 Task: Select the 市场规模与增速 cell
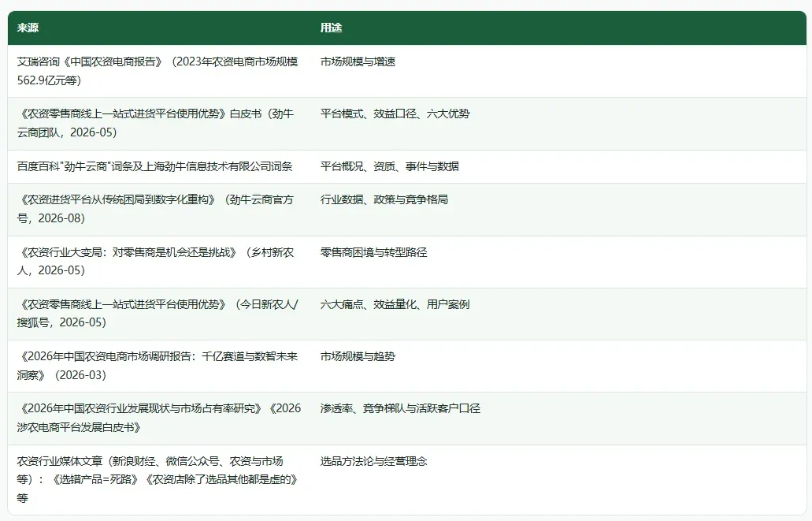558,71
